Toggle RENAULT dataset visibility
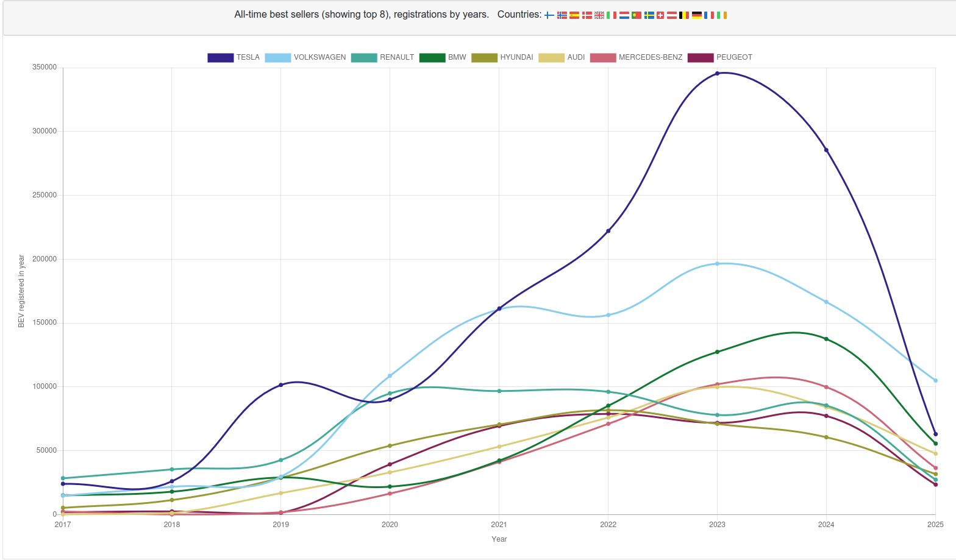This screenshot has width=956, height=560. point(382,57)
